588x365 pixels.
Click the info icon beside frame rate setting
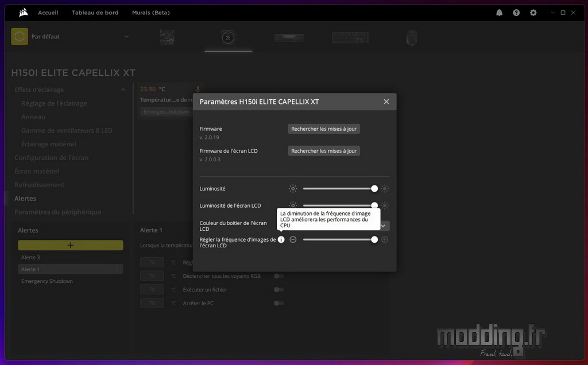281,239
